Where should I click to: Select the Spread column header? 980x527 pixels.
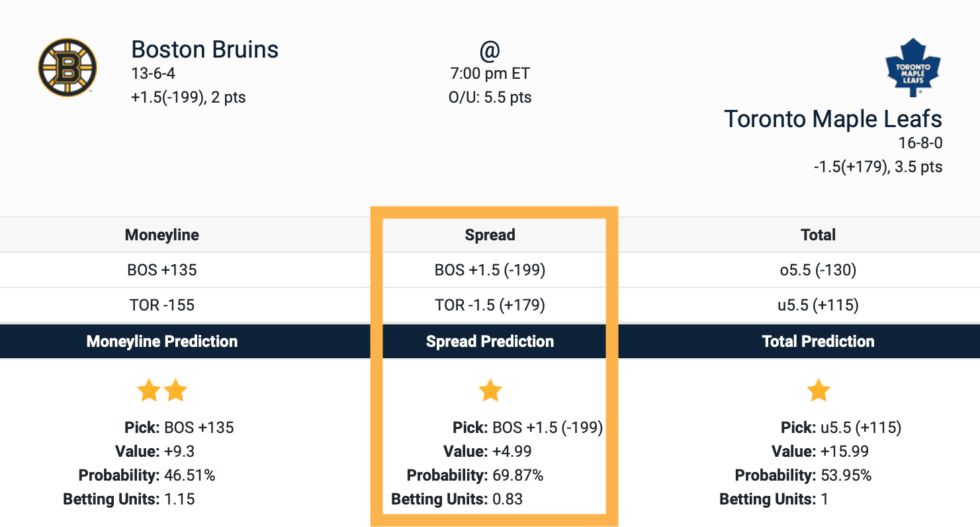pyautogui.click(x=490, y=235)
